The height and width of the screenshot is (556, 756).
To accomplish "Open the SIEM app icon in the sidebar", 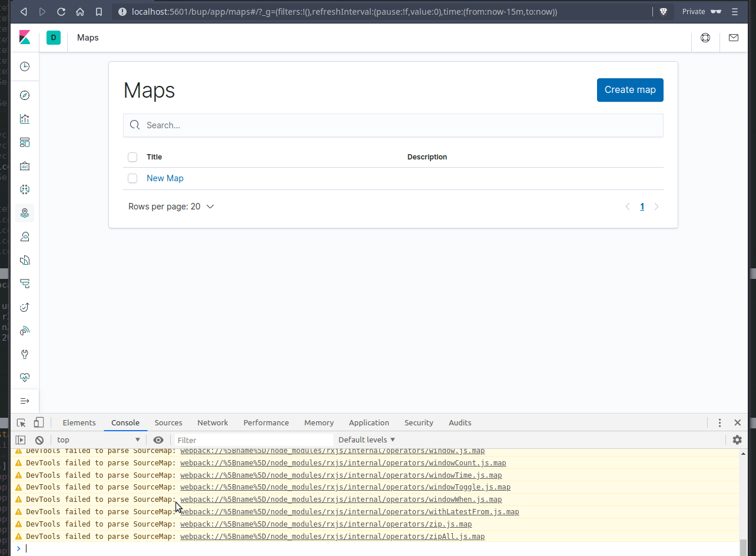I will click(x=25, y=331).
